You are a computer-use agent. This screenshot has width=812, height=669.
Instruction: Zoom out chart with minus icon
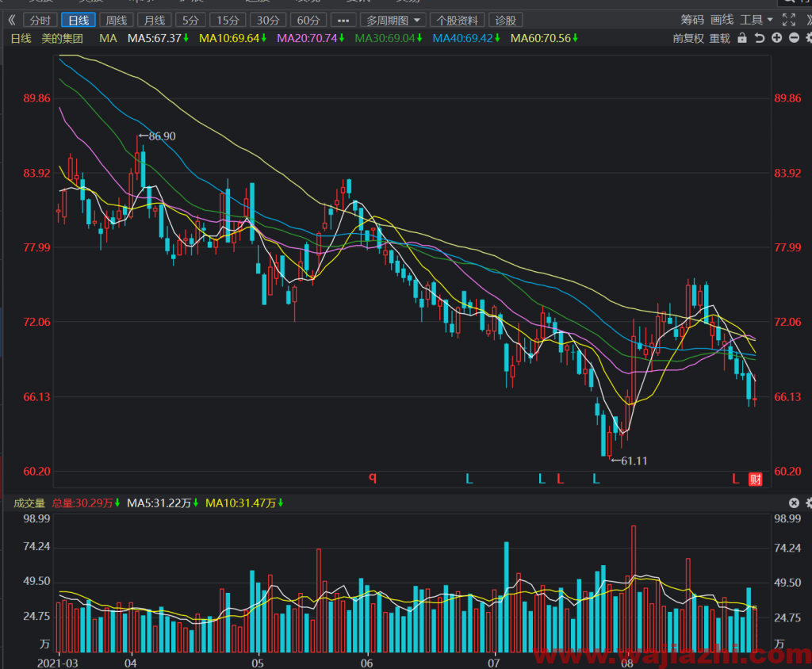point(794,38)
